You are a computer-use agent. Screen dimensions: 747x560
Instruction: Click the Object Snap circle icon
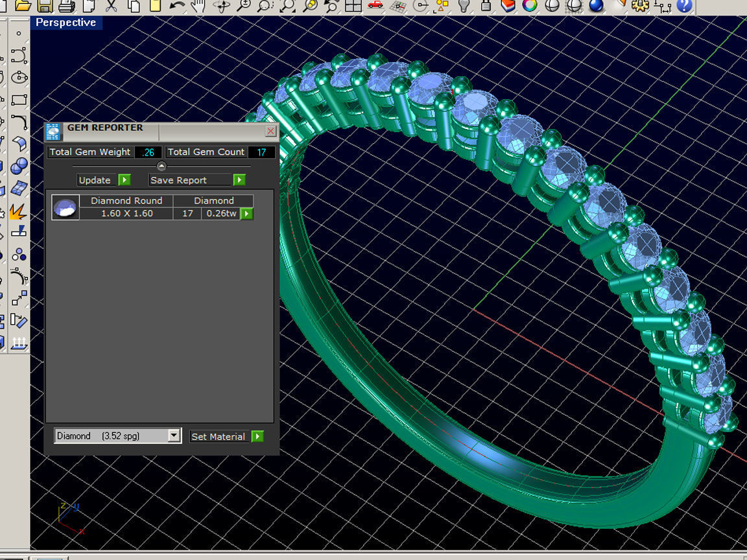coord(420,6)
